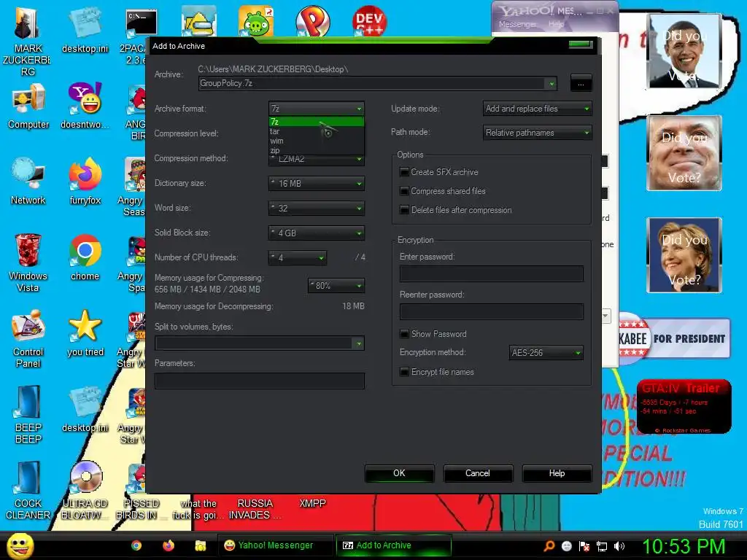This screenshot has height=560, width=747.
Task: Enable Create SFX archive checkbox
Action: click(404, 172)
